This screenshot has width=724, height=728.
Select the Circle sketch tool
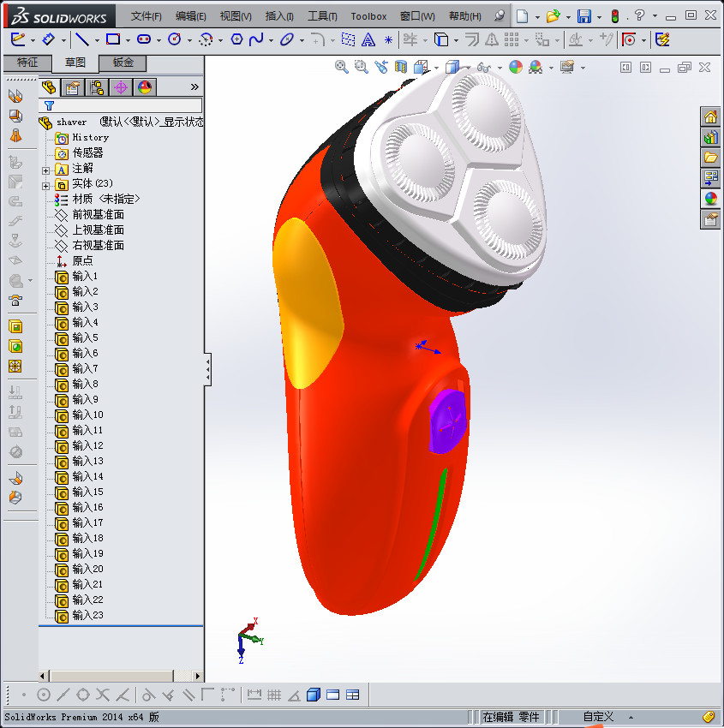175,39
